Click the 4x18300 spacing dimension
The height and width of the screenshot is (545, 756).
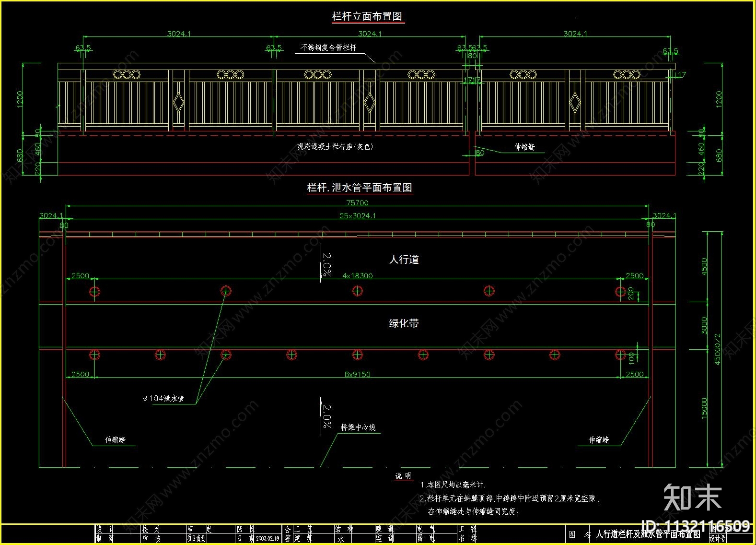click(x=358, y=276)
